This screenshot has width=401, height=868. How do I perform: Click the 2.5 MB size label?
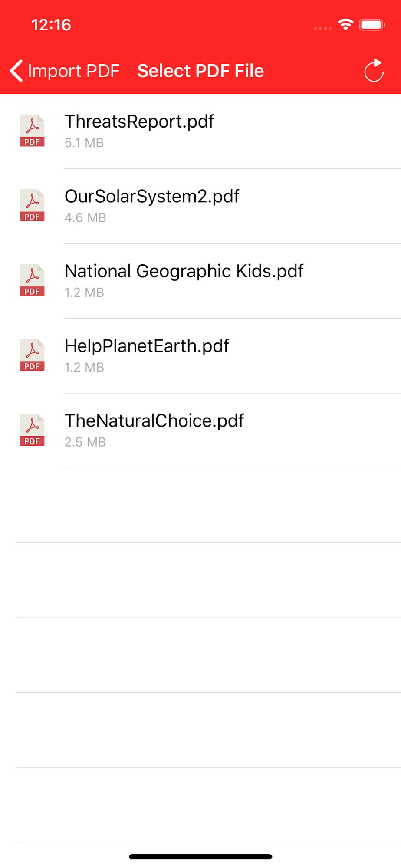coord(85,442)
